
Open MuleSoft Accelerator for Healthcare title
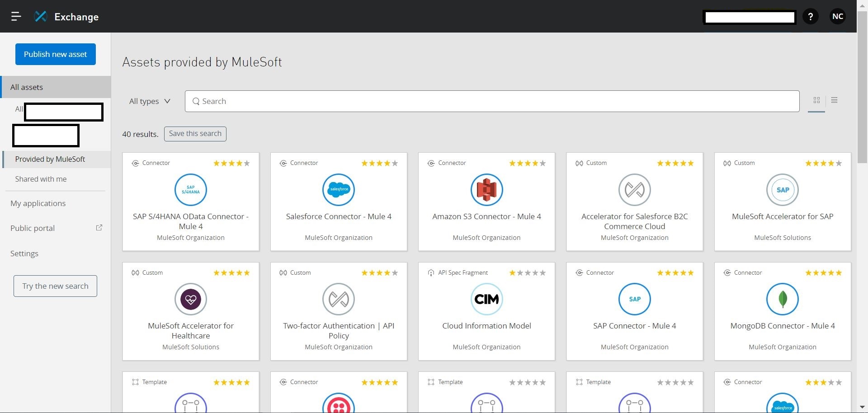[191, 331]
